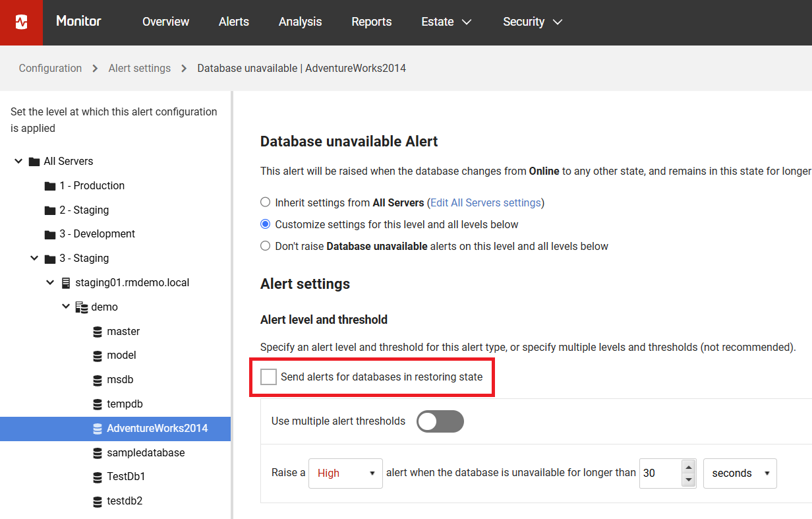Toggle Use multiple alert thresholds switch
812x519 pixels.
point(440,421)
